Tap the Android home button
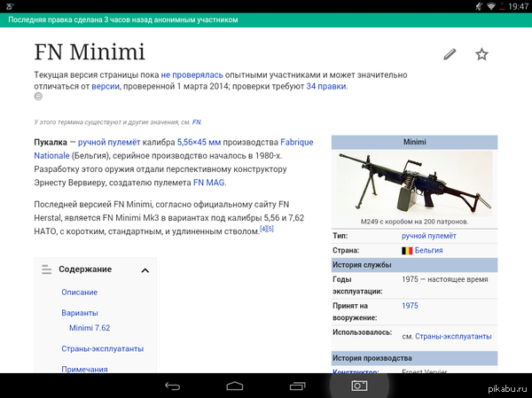This screenshot has height=398, width=532. tap(235, 386)
